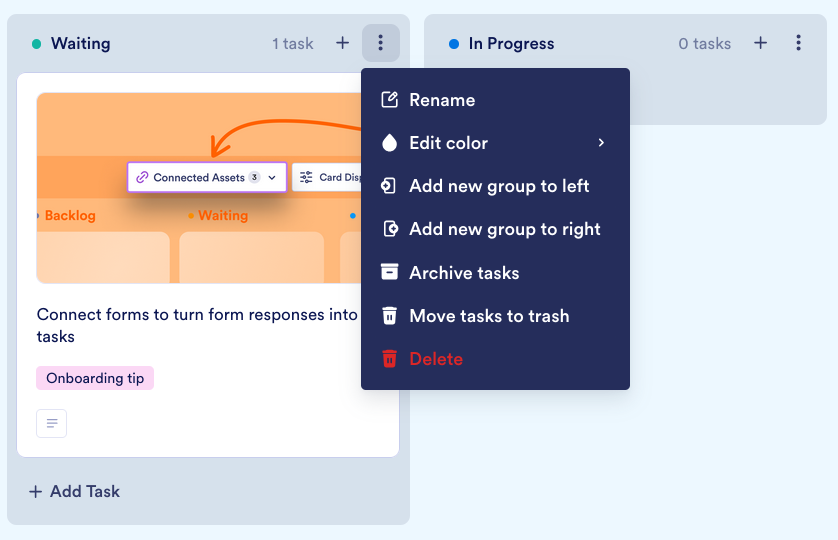Click the plus icon in Waiting column header

[x=342, y=43]
